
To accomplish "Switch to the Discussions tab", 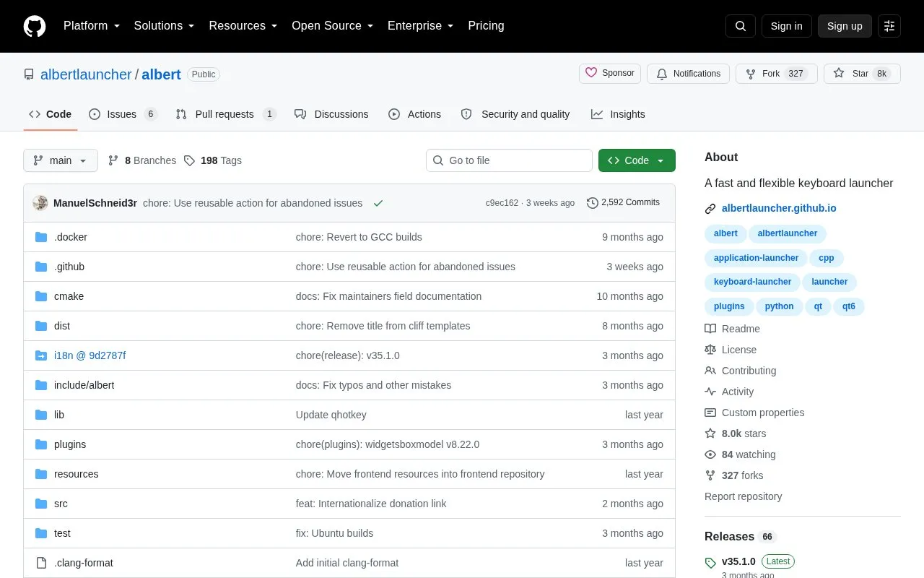I will coord(331,114).
